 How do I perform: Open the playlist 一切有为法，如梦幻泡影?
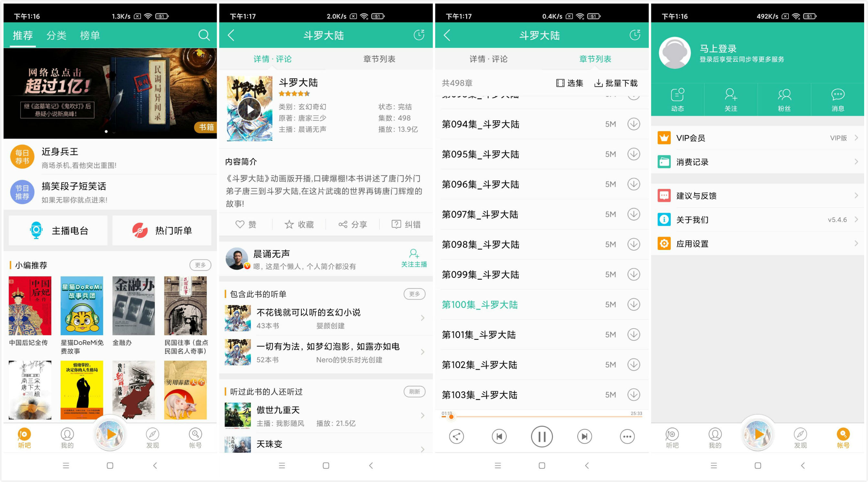(x=325, y=352)
